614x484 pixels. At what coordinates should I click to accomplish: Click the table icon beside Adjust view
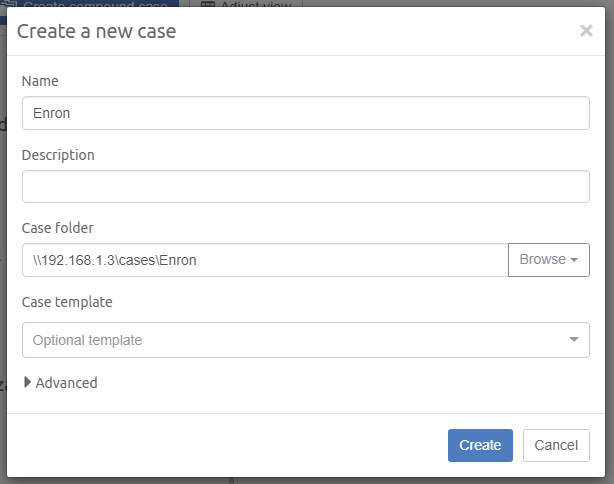(208, 5)
